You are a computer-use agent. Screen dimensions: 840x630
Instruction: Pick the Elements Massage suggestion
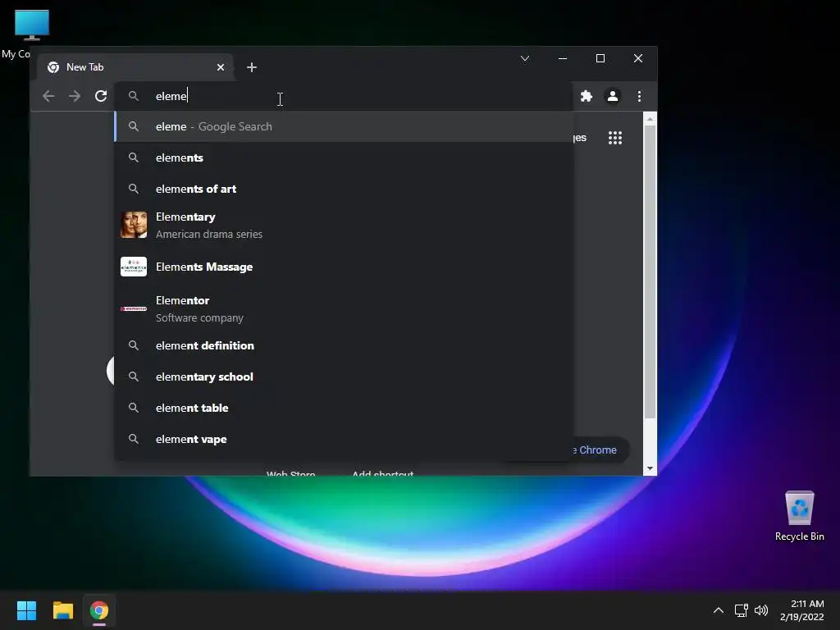344,267
